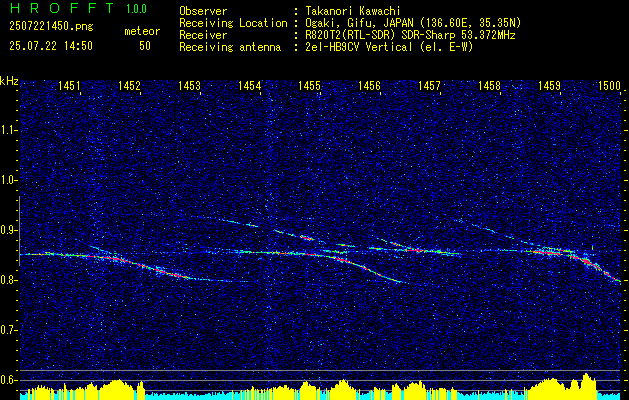Click the 1500 time marker
This screenshot has width=629, height=400.
pos(609,85)
